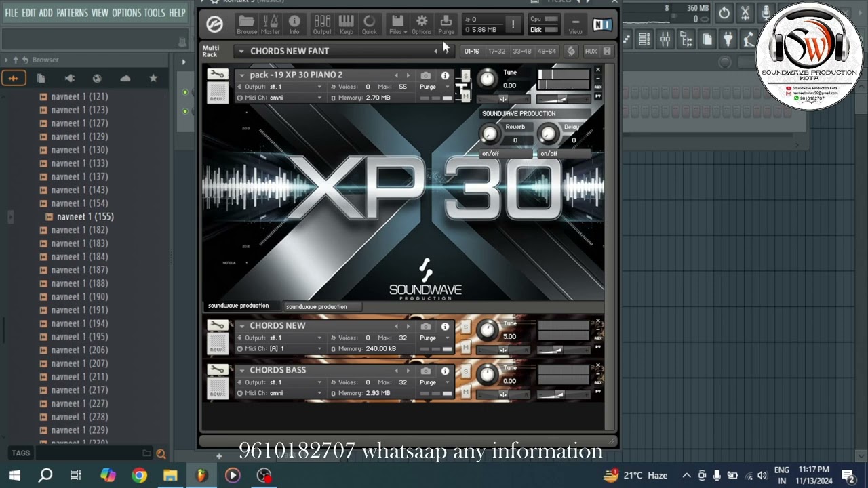
Task: Click the global Purge icon in toolbar
Action: 446,24
